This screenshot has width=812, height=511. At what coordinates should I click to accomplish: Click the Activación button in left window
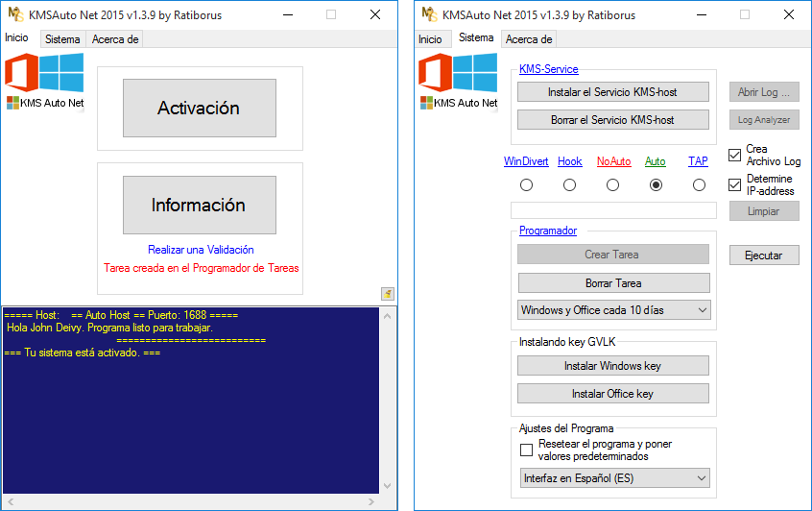(x=200, y=108)
